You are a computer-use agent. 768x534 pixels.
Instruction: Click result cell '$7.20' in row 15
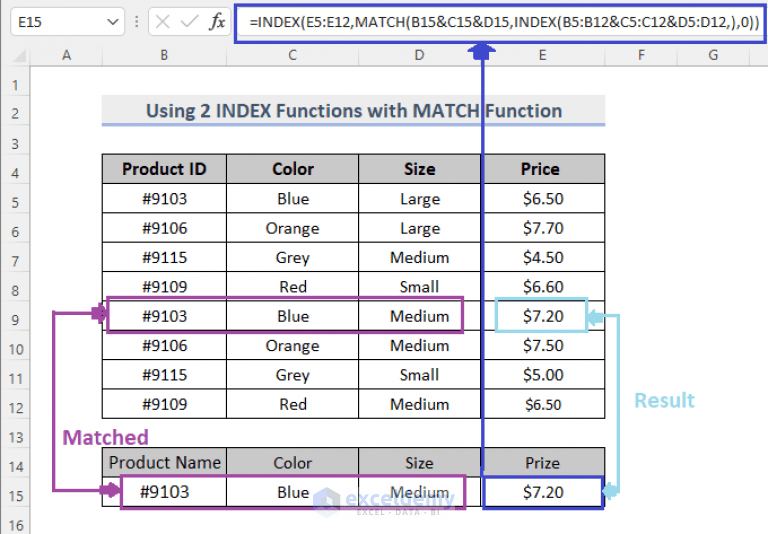click(543, 492)
